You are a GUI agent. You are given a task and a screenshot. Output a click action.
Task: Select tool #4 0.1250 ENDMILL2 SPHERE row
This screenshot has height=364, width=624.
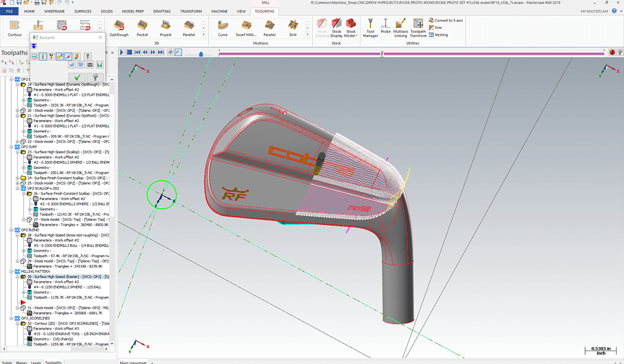(x=67, y=287)
